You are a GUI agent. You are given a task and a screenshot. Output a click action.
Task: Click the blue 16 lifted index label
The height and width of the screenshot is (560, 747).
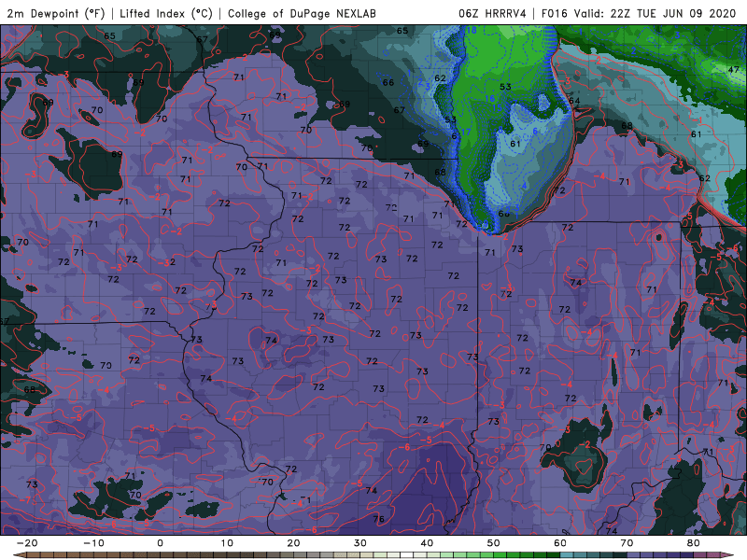pos(489,99)
